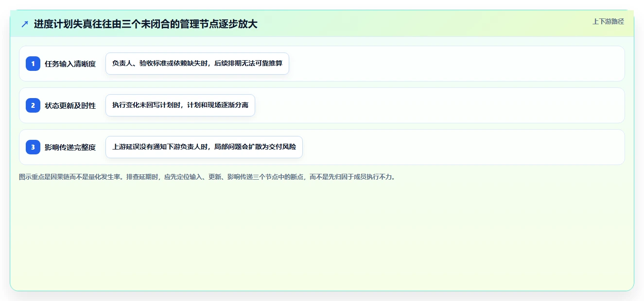The image size is (644, 301).
Task: Select the 任务输入清晰度 label
Action: 70,64
